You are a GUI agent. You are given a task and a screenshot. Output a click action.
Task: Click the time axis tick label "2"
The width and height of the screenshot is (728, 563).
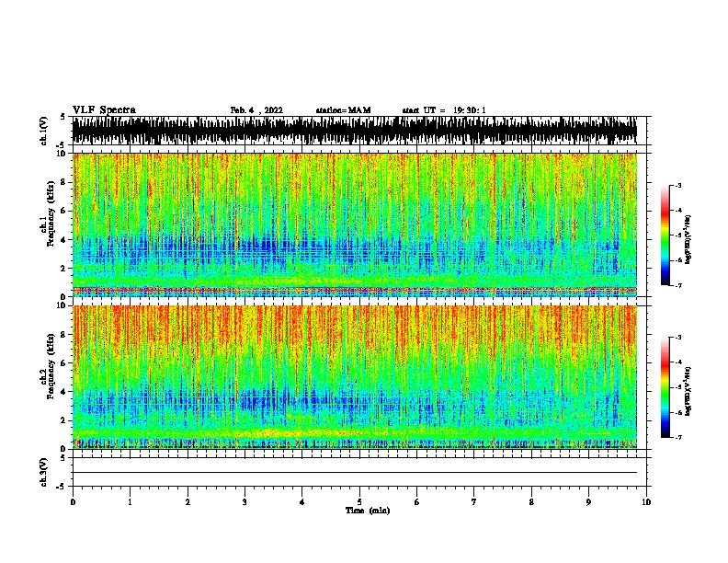click(x=188, y=502)
